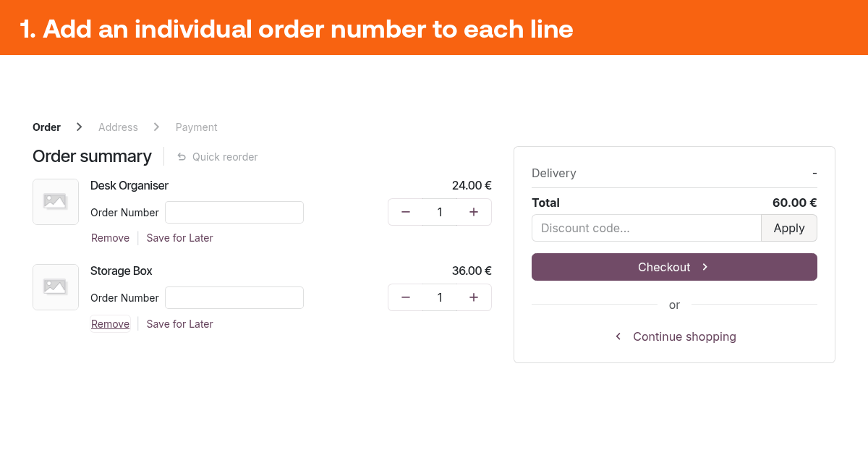868x463 pixels.
Task: Click Desk Organiser placeholder image
Action: pos(56,202)
